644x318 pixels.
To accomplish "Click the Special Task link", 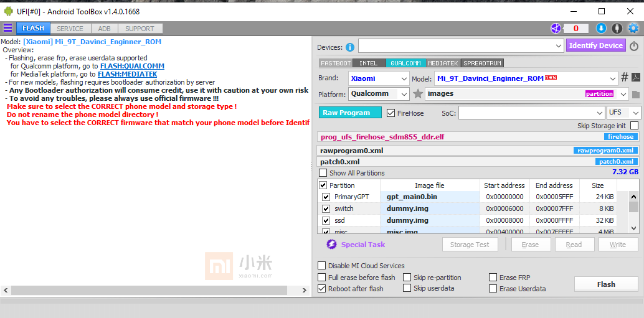I will coord(363,245).
